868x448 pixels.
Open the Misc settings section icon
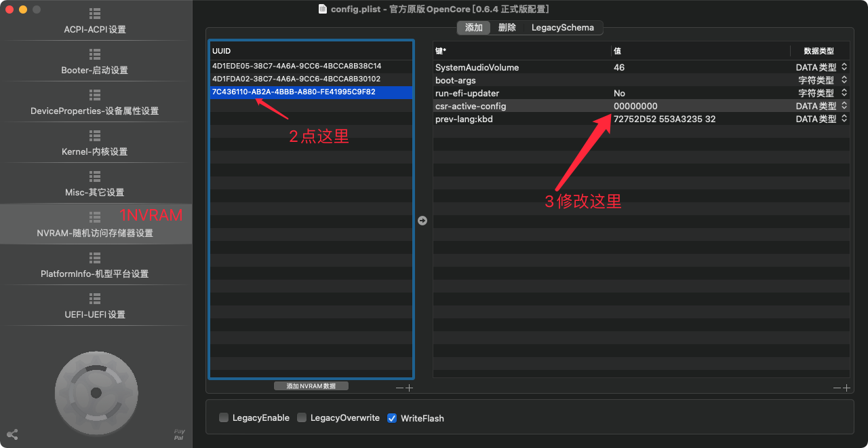tap(95, 176)
